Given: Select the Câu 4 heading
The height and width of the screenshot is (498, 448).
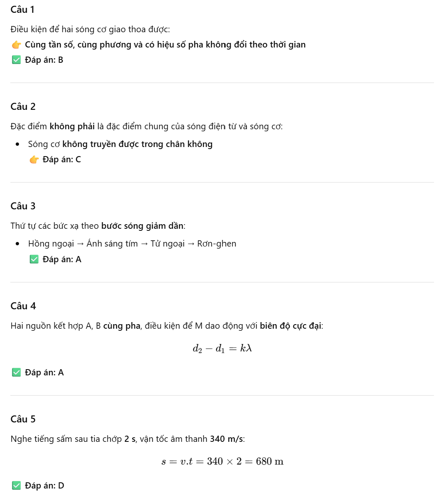Looking at the screenshot, I should click(23, 306).
